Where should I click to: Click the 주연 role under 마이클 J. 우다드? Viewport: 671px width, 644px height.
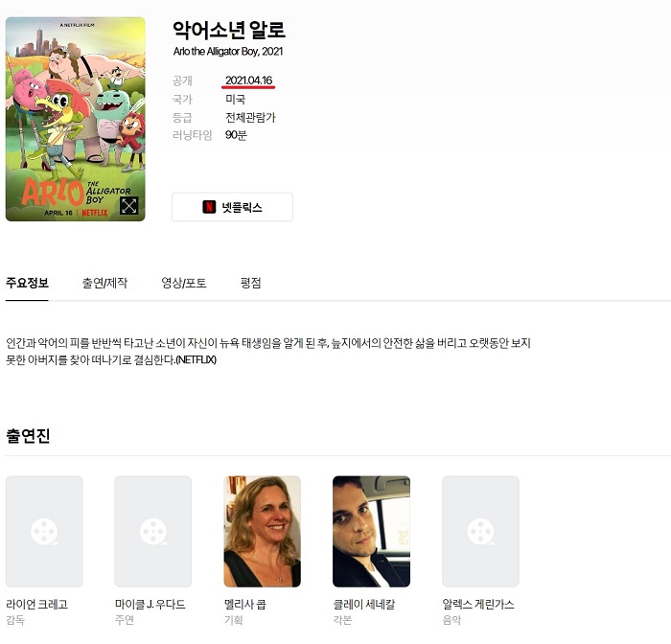click(x=124, y=620)
